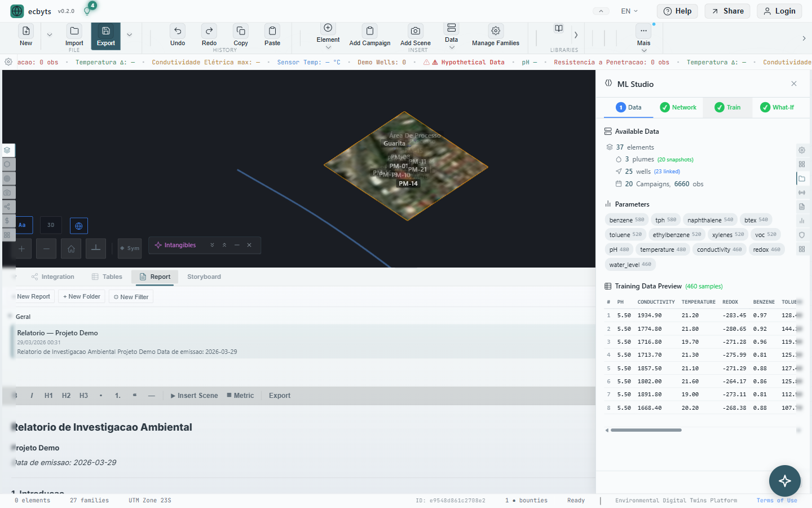Open dropdown arrow next to Export
The height and width of the screenshot is (508, 812).
click(x=130, y=35)
